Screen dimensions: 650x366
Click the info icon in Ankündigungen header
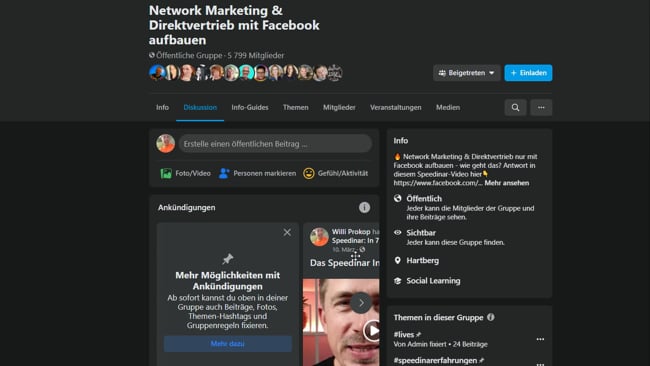pyautogui.click(x=364, y=207)
